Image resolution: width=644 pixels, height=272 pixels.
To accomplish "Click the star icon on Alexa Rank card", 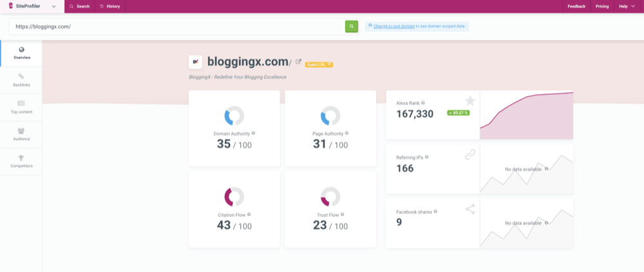I will click(x=470, y=101).
